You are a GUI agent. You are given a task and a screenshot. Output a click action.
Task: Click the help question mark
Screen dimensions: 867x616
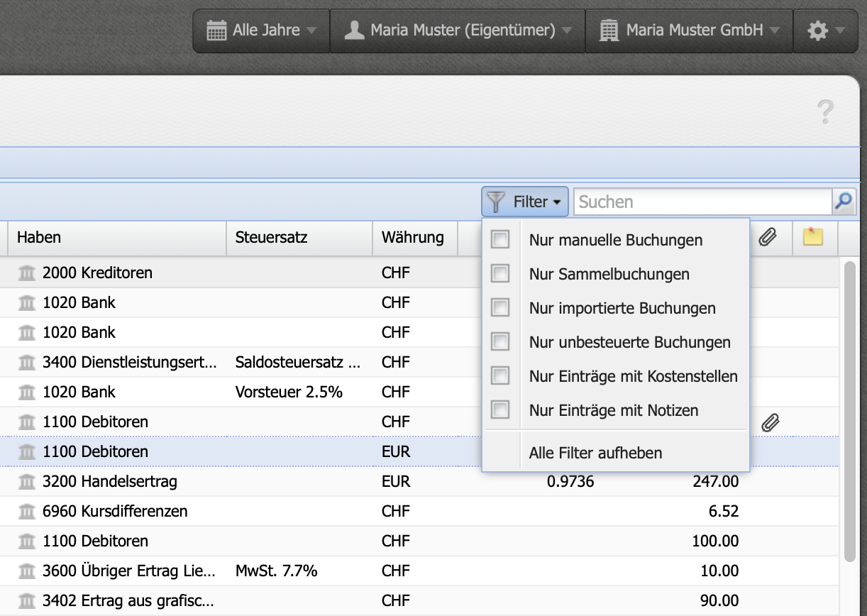[x=825, y=112]
